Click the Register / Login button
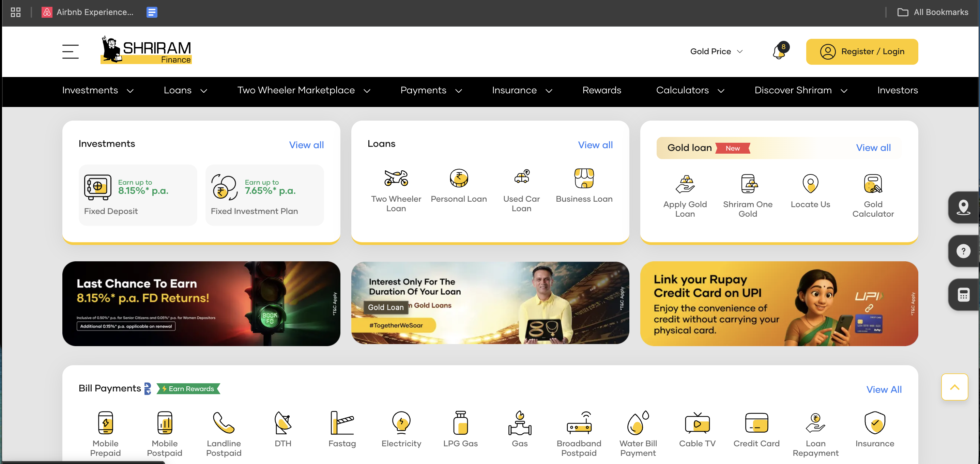 [x=862, y=51]
